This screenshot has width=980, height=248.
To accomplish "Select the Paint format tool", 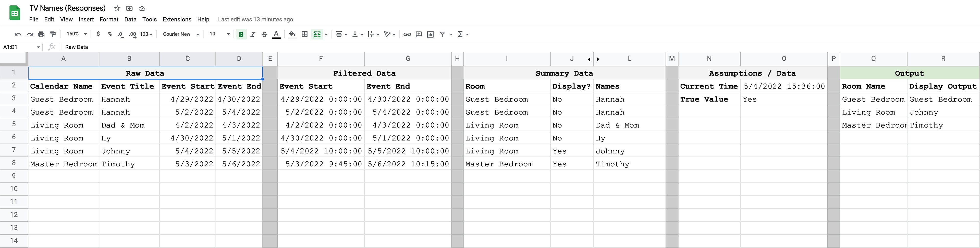I will point(53,34).
